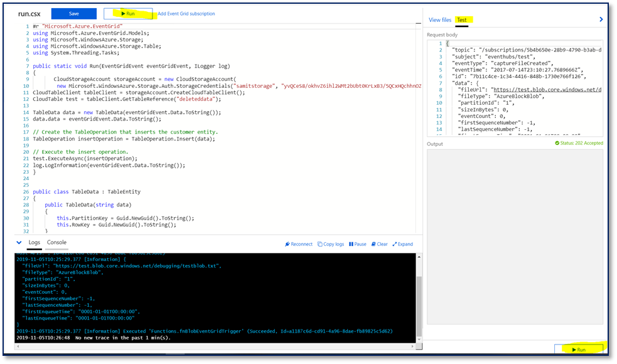This screenshot has height=364, width=617.
Task: Click "subject": "eventhubs/test" request line
Action: pos(493,56)
